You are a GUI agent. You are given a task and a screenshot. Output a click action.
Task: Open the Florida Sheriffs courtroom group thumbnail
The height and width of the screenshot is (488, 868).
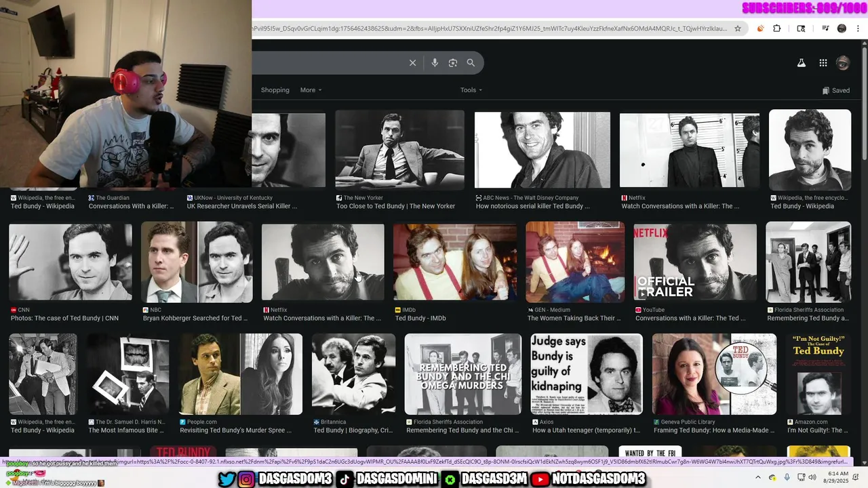808,262
